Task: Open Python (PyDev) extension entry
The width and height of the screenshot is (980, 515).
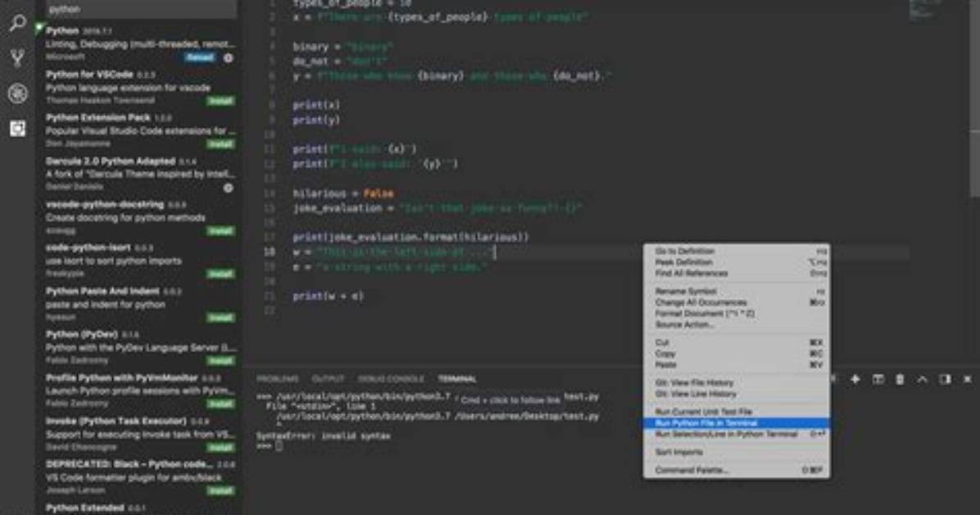Action: [x=140, y=347]
